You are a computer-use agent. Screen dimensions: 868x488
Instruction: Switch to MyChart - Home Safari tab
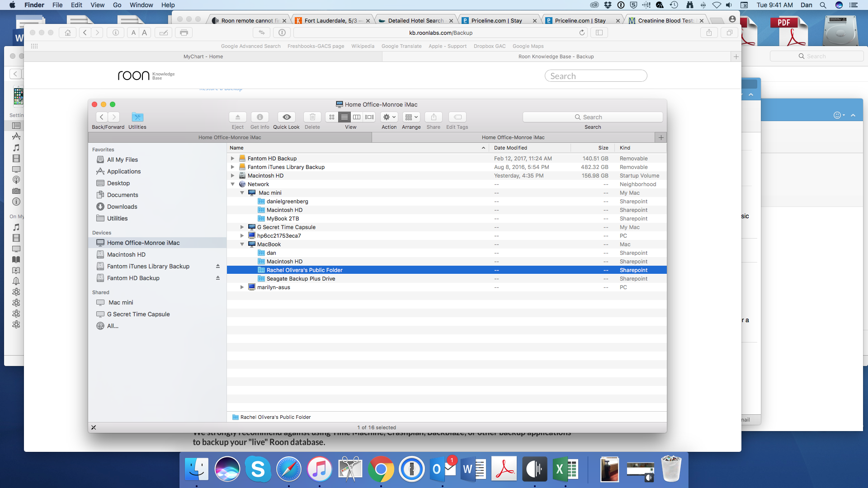(203, 56)
